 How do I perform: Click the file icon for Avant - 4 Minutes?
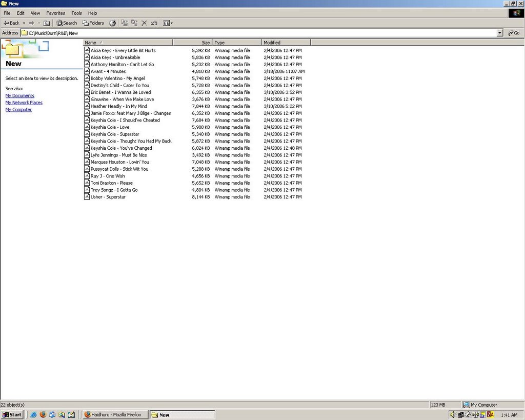point(87,71)
